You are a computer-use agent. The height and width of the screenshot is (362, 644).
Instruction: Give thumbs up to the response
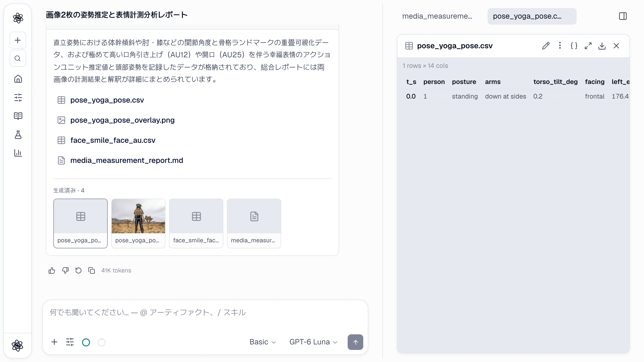point(52,270)
